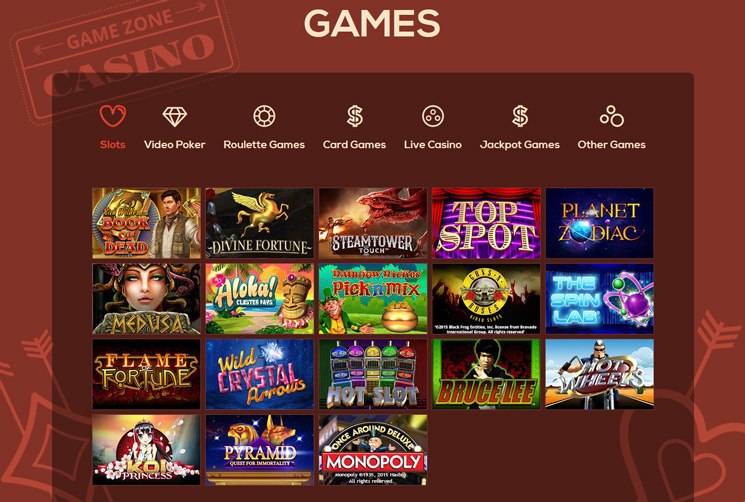Play the Top Spot slot game
745x502 pixels.
click(486, 223)
